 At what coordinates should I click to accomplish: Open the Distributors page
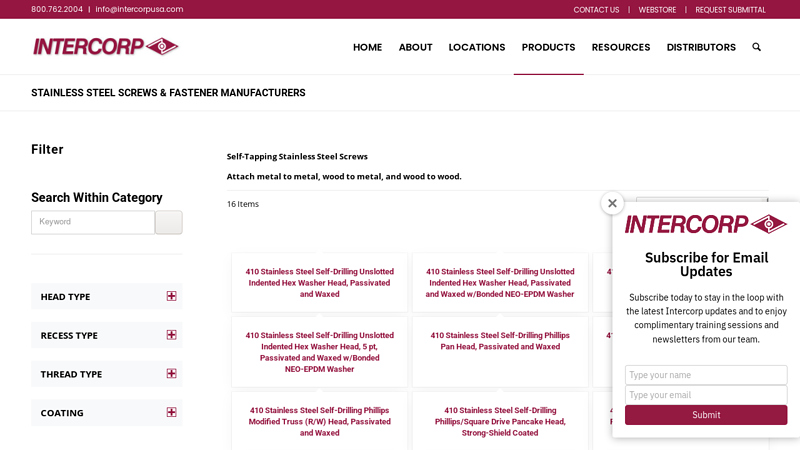click(700, 47)
